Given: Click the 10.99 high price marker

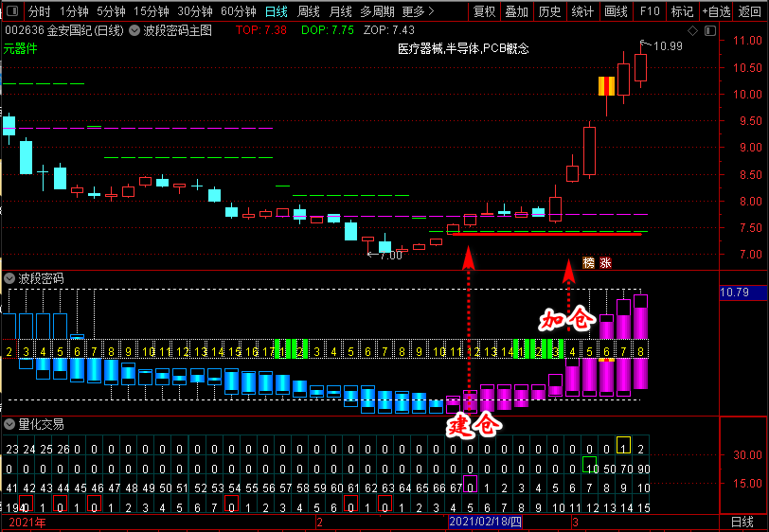Looking at the screenshot, I should [667, 46].
